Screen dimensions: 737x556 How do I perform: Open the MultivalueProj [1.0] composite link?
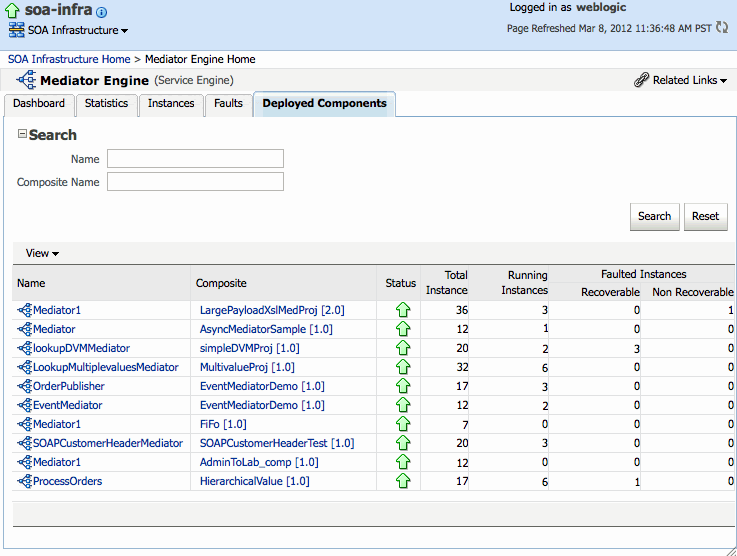coord(247,367)
